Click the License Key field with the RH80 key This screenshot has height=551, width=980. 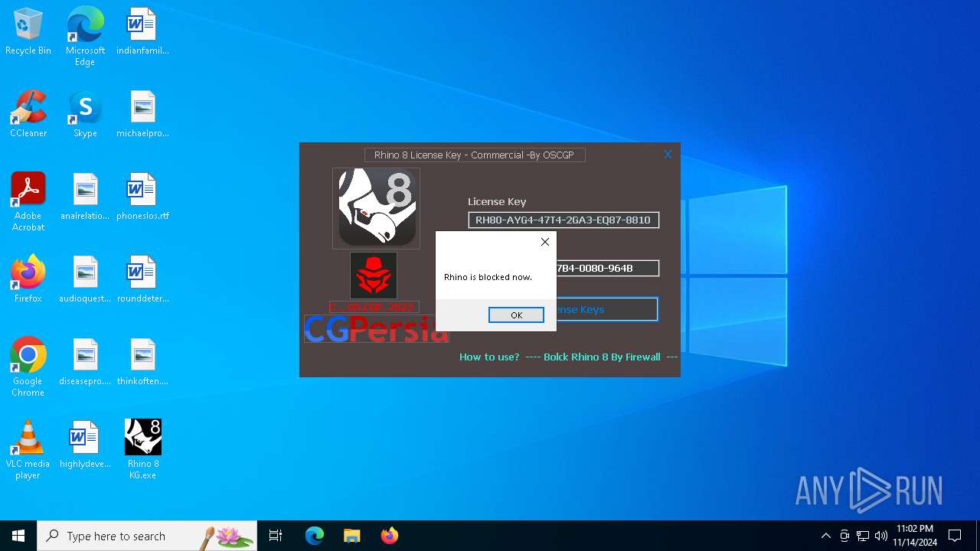tap(563, 220)
